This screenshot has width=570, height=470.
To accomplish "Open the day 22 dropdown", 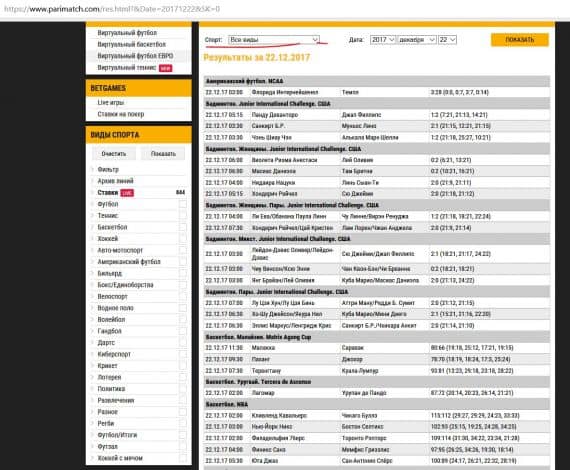I will (x=447, y=40).
